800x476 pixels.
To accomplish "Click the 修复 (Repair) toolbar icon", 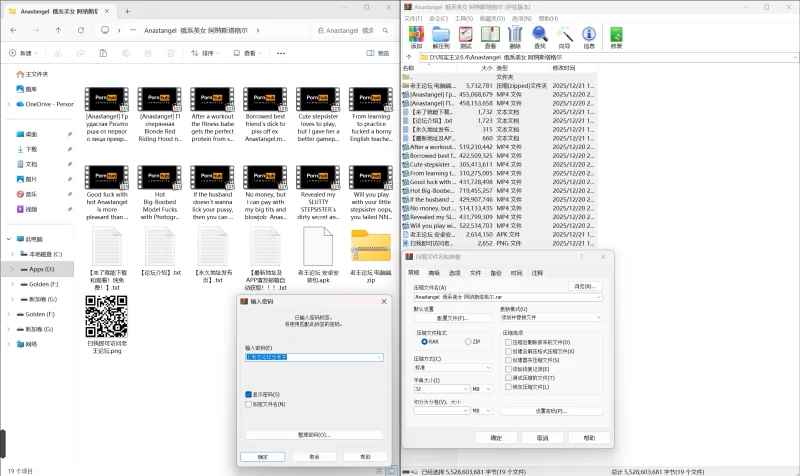I will point(616,37).
